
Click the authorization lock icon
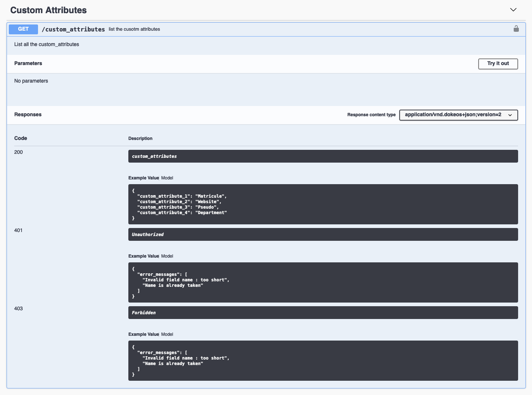point(516,29)
